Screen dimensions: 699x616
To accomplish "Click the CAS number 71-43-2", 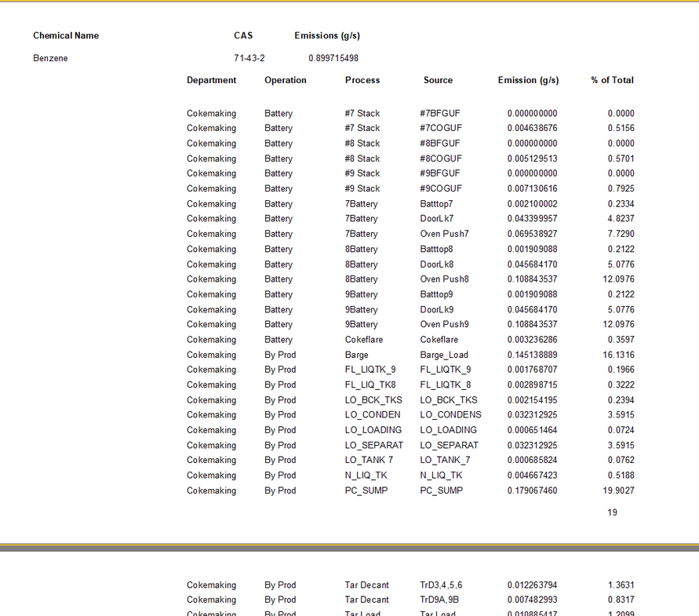I will [249, 58].
